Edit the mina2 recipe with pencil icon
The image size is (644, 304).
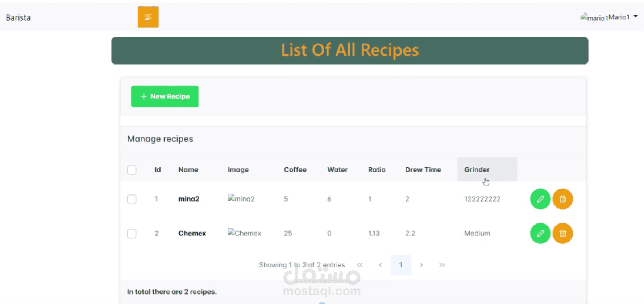540,199
